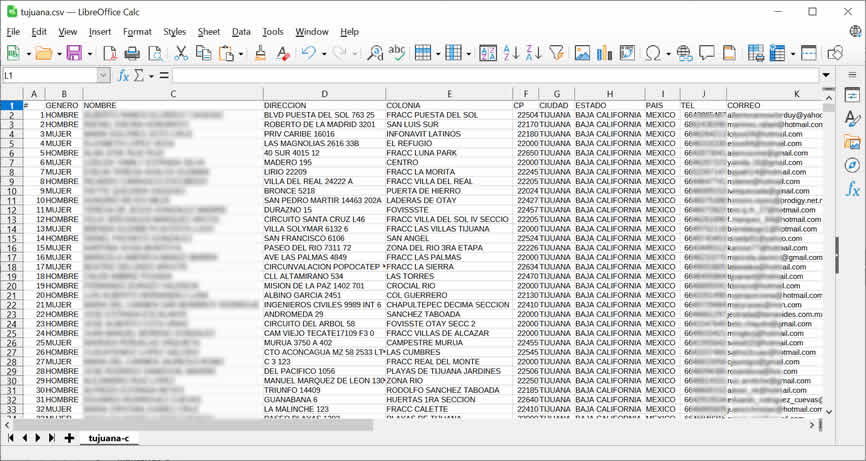Insert Chart icon
The width and height of the screenshot is (866, 461).
pos(605,53)
